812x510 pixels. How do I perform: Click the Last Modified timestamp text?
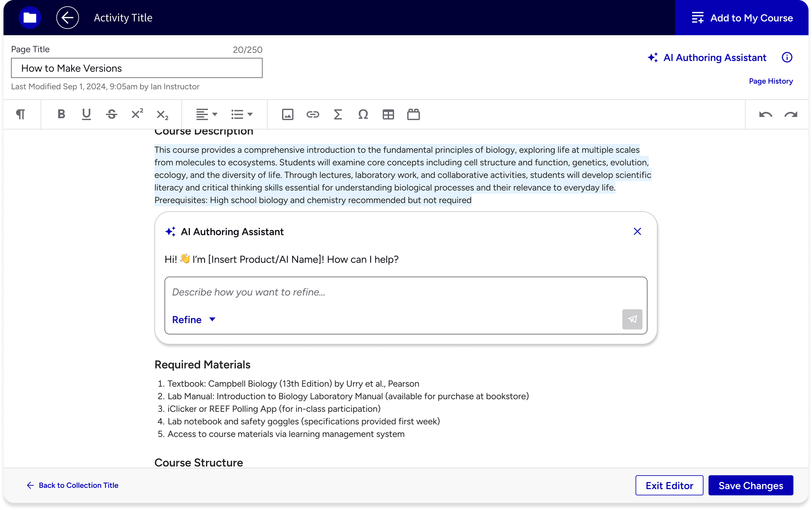(105, 87)
